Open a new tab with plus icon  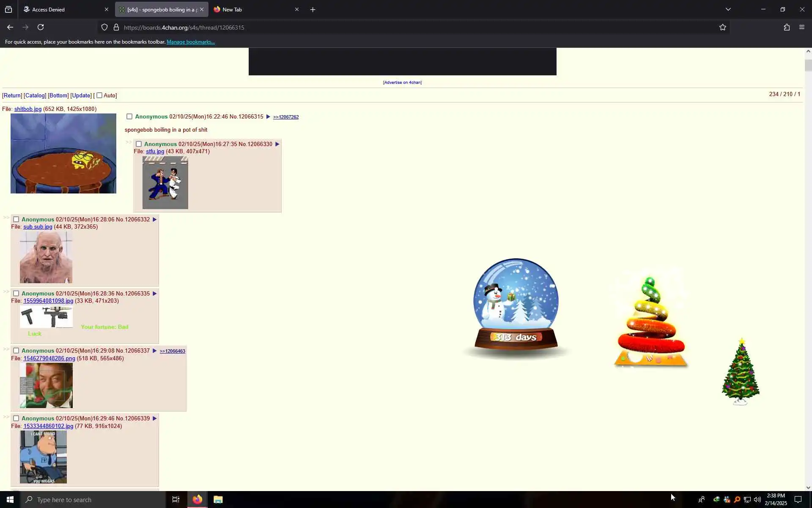click(313, 9)
